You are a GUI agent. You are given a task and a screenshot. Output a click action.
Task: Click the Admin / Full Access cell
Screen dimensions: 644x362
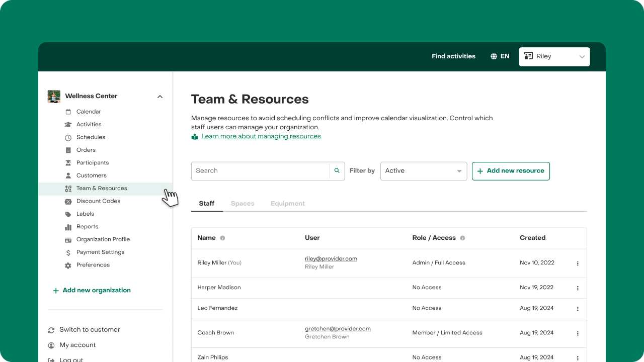coord(439,262)
